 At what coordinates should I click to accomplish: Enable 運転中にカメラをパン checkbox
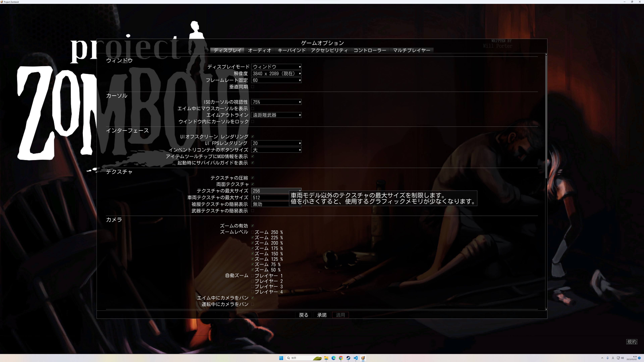click(x=253, y=304)
